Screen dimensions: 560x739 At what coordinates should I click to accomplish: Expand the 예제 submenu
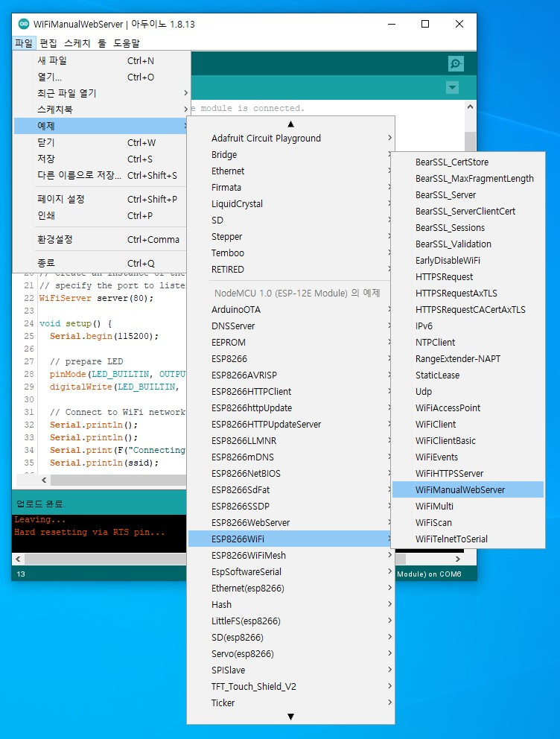tap(101, 126)
